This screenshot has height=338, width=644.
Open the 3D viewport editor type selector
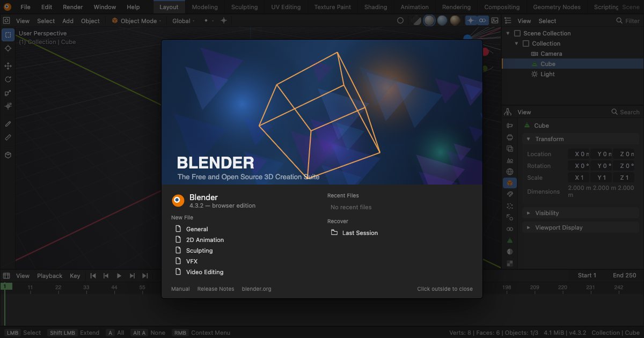pos(7,21)
